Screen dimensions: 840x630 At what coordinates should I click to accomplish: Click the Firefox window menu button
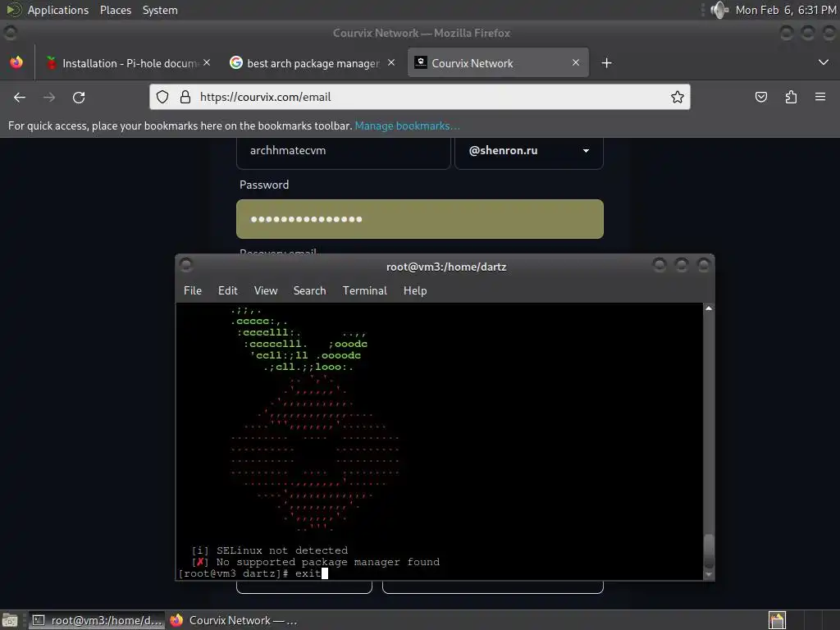[10, 33]
